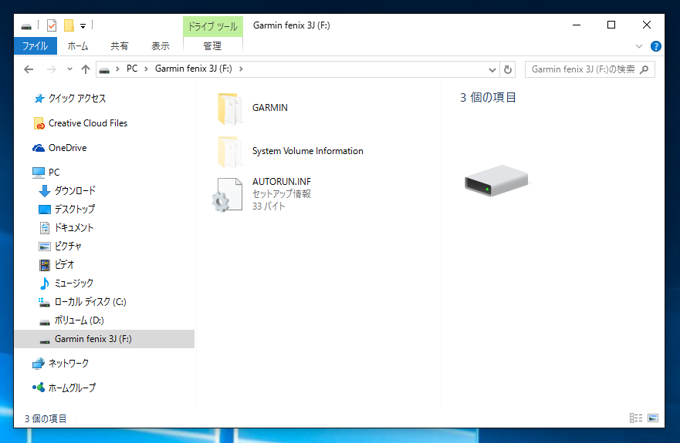Open the Customize Quick Access Toolbar dropdown
680x443 pixels.
click(x=83, y=26)
